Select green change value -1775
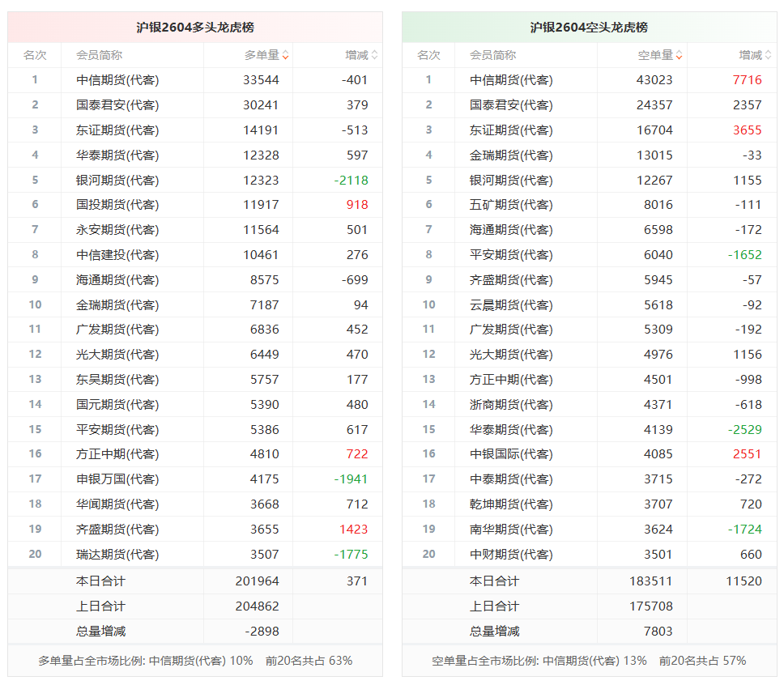 tap(351, 554)
